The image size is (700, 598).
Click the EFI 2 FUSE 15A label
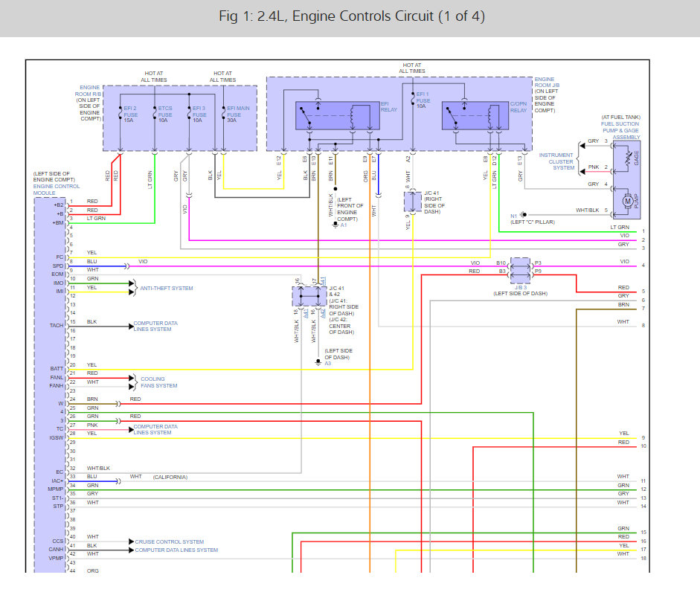(130, 115)
